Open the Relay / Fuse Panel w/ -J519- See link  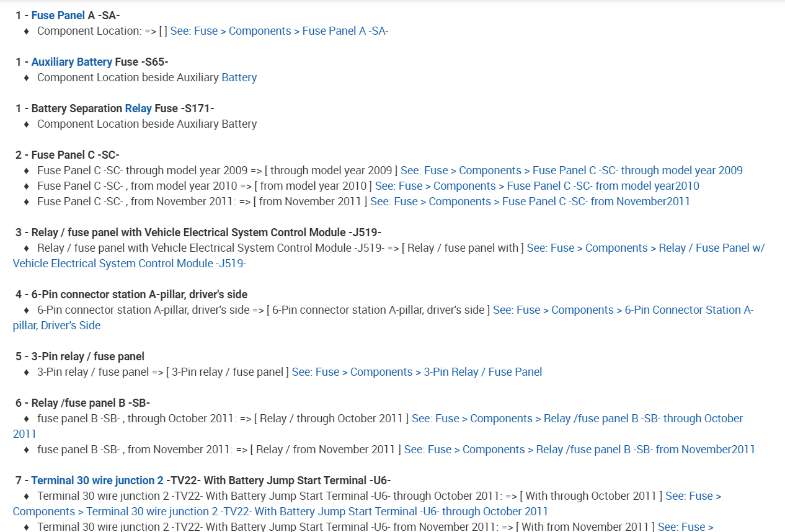(x=645, y=248)
